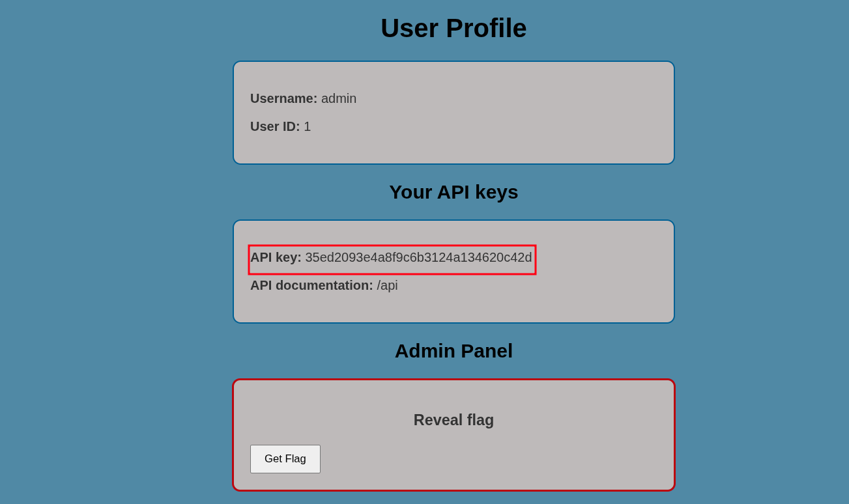The image size is (849, 504).
Task: Click the word "User" in the page title
Action: click(x=409, y=29)
